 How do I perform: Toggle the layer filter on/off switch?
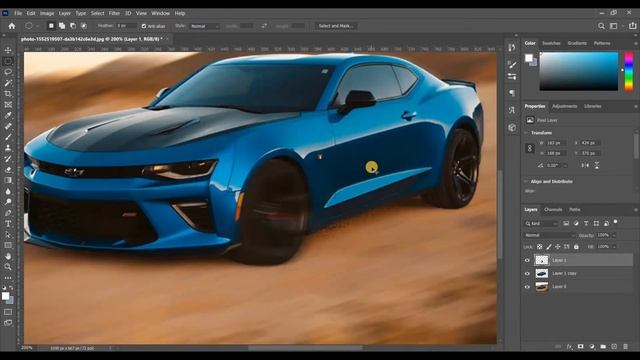point(616,222)
